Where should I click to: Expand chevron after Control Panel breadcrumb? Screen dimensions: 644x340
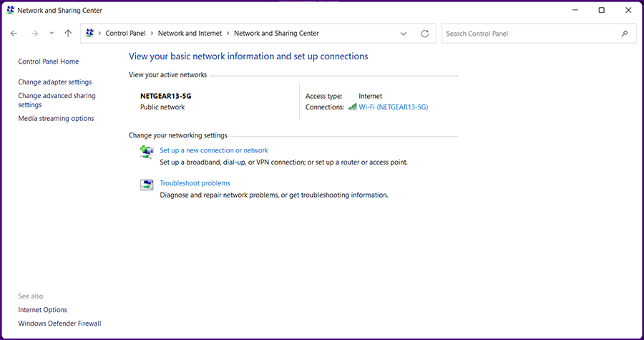(x=152, y=34)
